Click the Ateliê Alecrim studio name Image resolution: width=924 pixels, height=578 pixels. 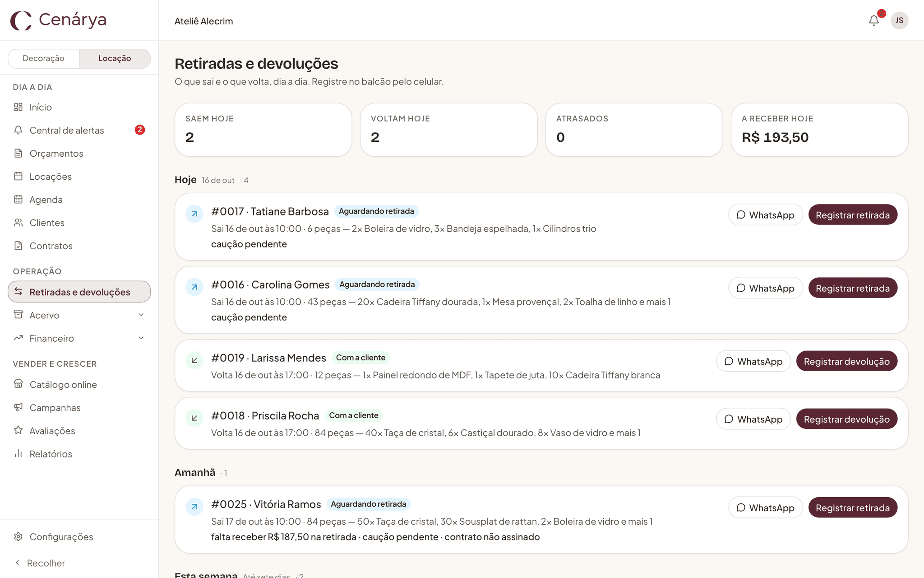[x=204, y=21]
